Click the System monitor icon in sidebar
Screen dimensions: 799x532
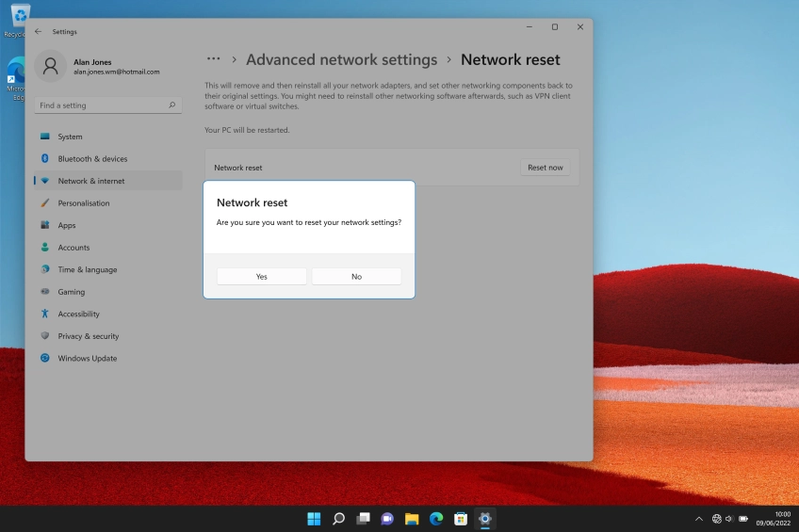tap(45, 136)
